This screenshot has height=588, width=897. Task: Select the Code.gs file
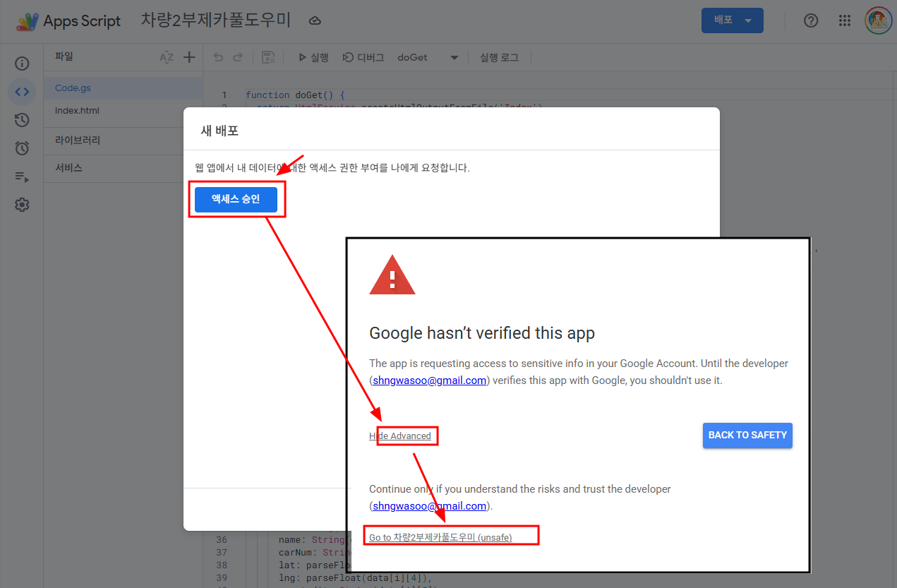pyautogui.click(x=123, y=88)
